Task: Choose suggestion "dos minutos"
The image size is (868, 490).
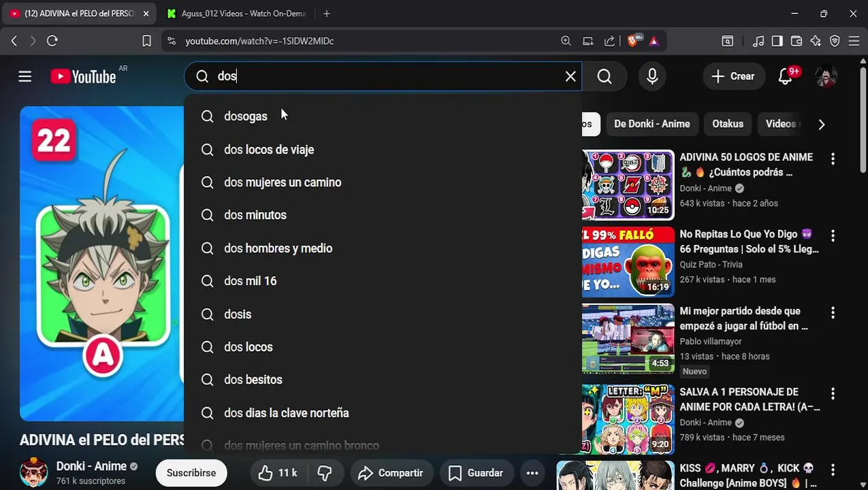Action: [x=383, y=215]
